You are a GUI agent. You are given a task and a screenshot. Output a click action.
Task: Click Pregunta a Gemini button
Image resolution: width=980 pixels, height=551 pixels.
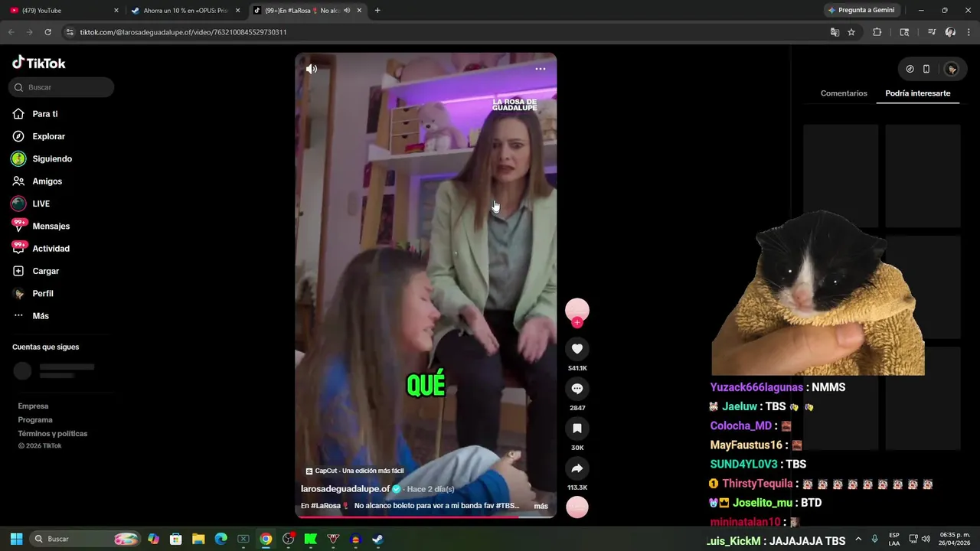861,11
